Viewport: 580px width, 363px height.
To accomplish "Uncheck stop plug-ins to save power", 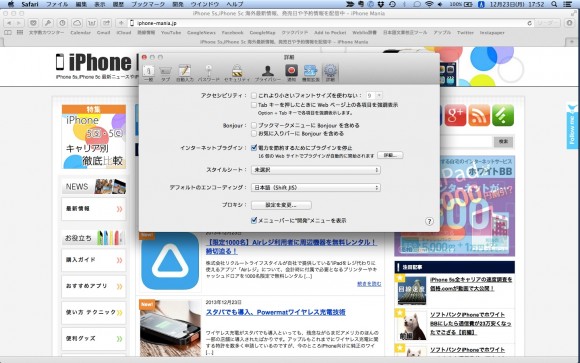I will pyautogui.click(x=254, y=148).
